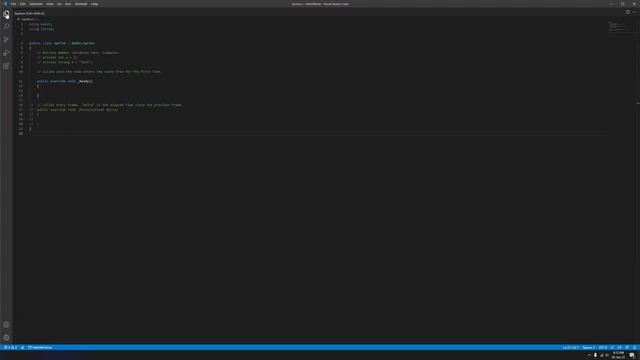The height and width of the screenshot is (360, 640).
Task: Open the Explorer view in activity bar
Action: click(6, 14)
